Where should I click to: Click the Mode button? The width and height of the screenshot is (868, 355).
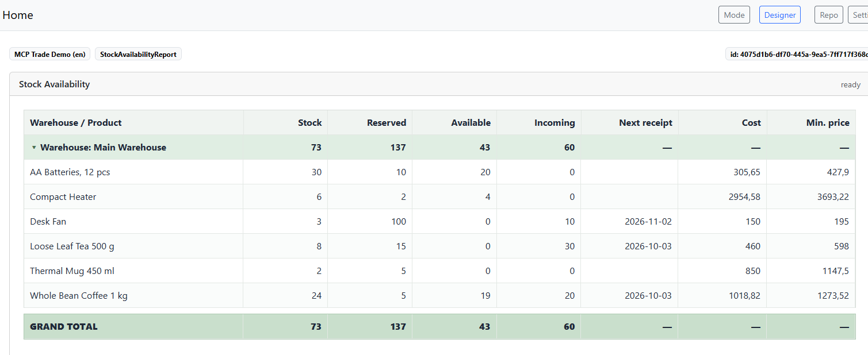[734, 15]
